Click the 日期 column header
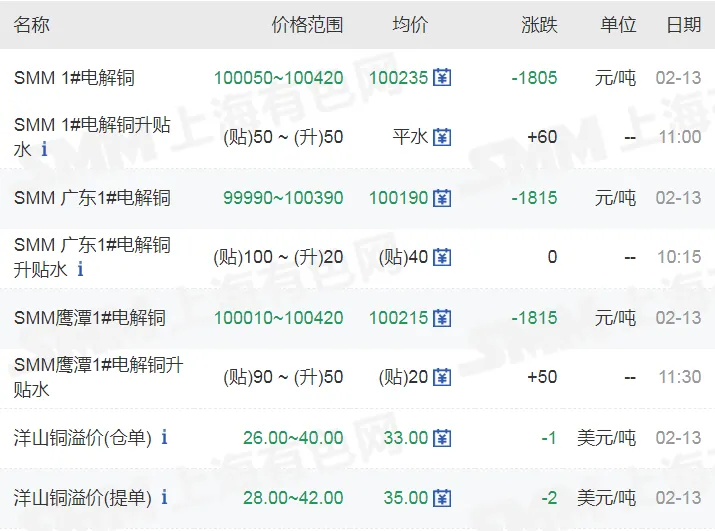Image resolution: width=715 pixels, height=531 pixels. pyautogui.click(x=684, y=25)
